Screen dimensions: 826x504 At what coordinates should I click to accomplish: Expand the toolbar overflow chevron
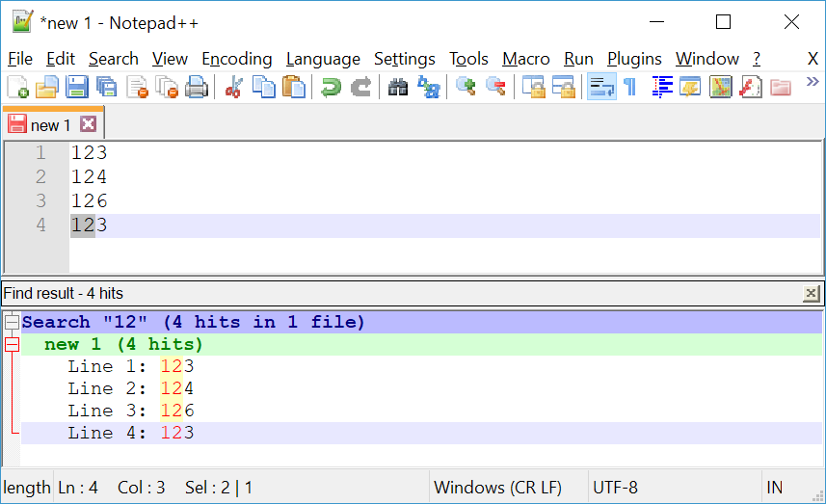(x=813, y=81)
